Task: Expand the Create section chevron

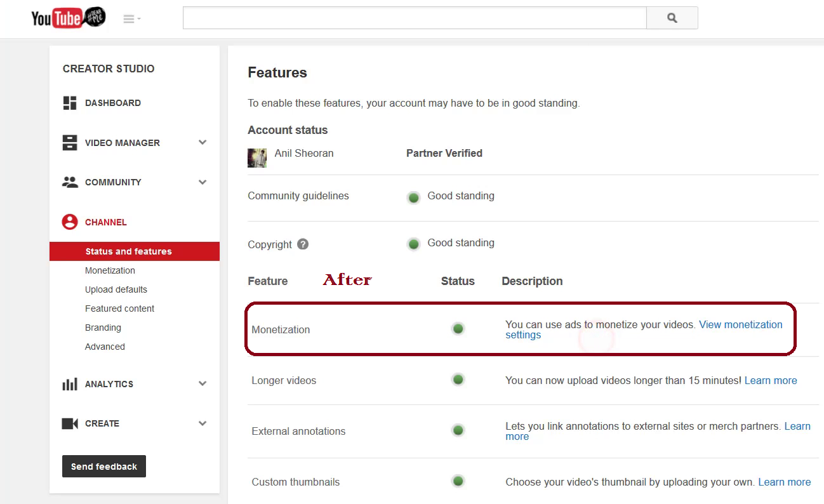Action: pos(203,423)
